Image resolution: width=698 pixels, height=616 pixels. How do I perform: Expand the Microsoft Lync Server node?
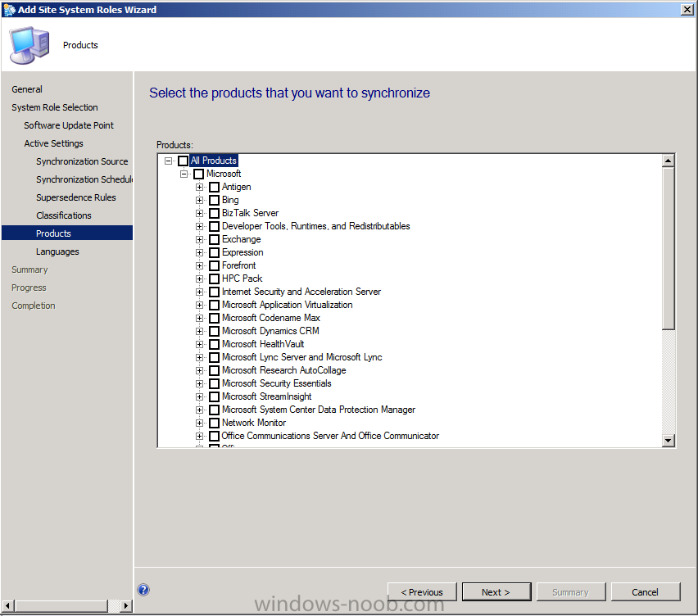(199, 357)
